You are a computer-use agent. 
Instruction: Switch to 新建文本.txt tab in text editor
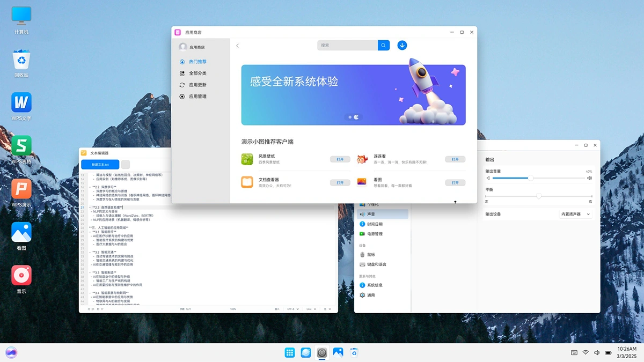point(100,165)
